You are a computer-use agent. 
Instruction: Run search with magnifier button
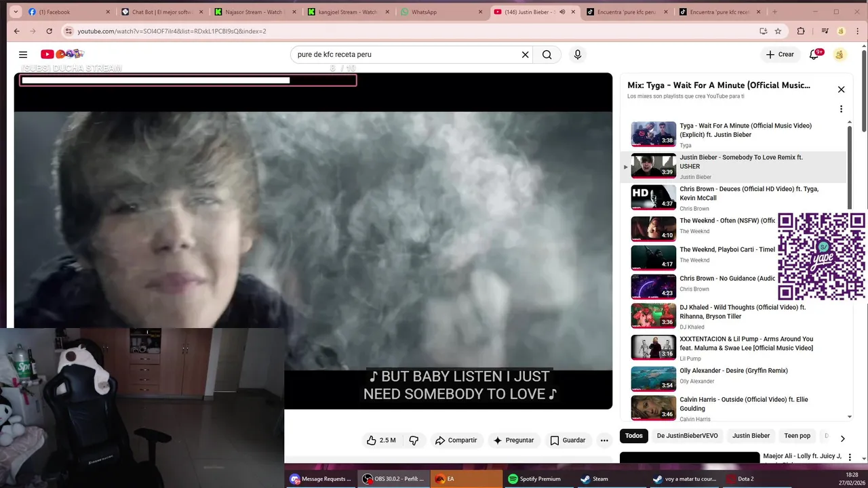tap(547, 55)
